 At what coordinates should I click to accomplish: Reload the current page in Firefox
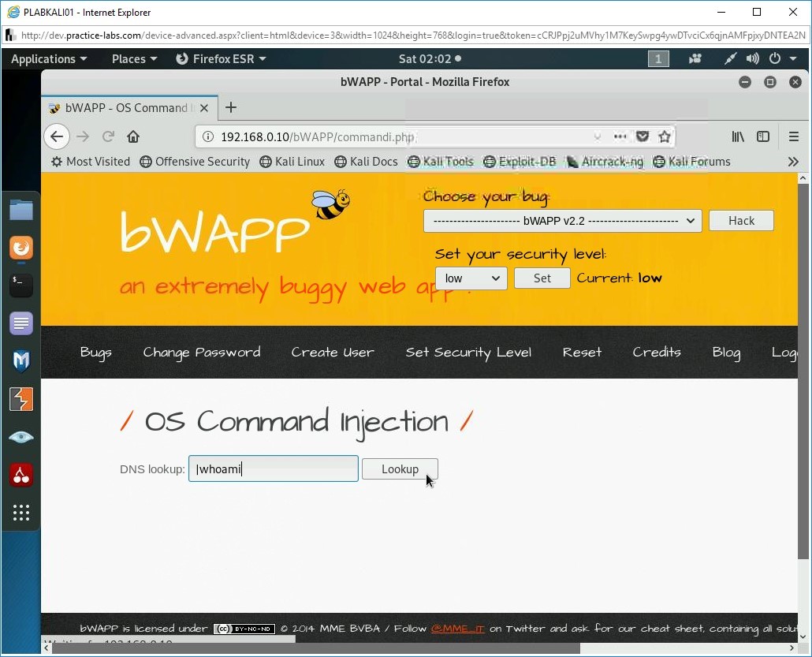pyautogui.click(x=108, y=136)
